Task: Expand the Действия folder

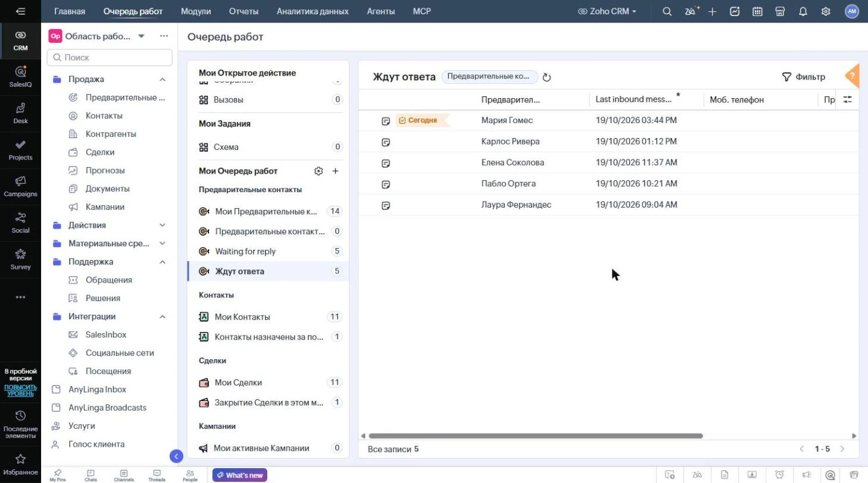Action: 162,225
